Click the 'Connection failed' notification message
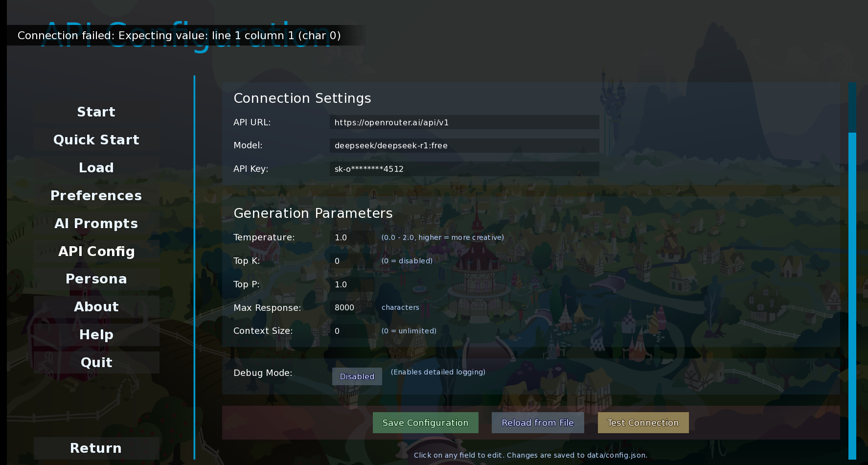The width and height of the screenshot is (868, 465). (179, 36)
